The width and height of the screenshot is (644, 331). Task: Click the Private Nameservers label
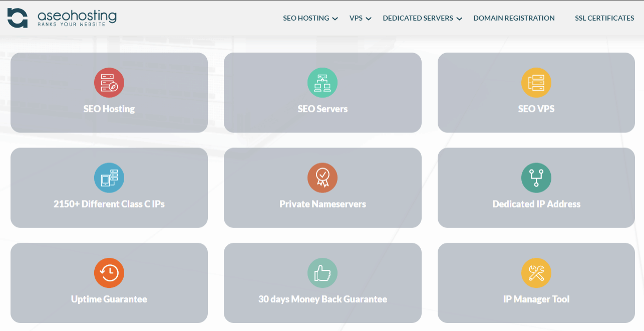[323, 204]
